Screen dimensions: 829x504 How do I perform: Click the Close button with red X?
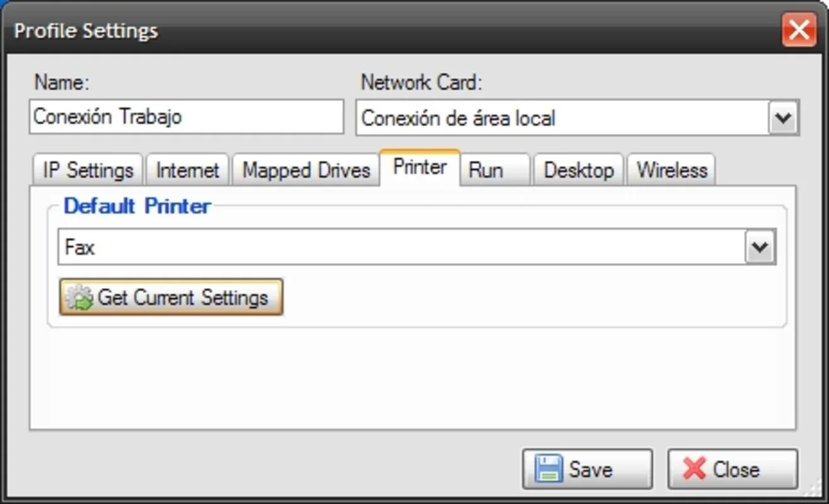click(x=733, y=469)
